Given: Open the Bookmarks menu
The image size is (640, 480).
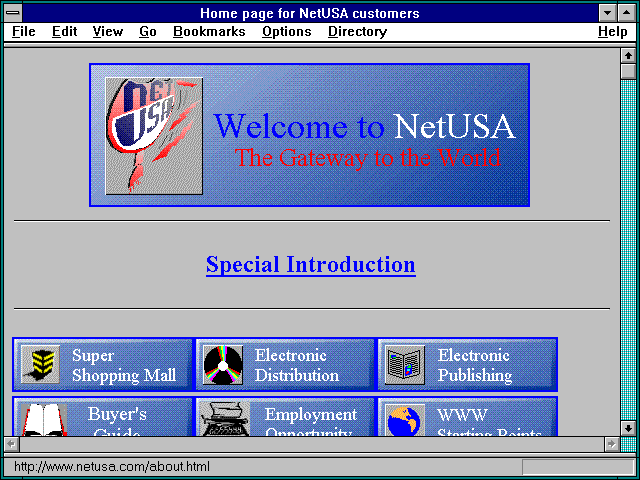Looking at the screenshot, I should click(209, 32).
